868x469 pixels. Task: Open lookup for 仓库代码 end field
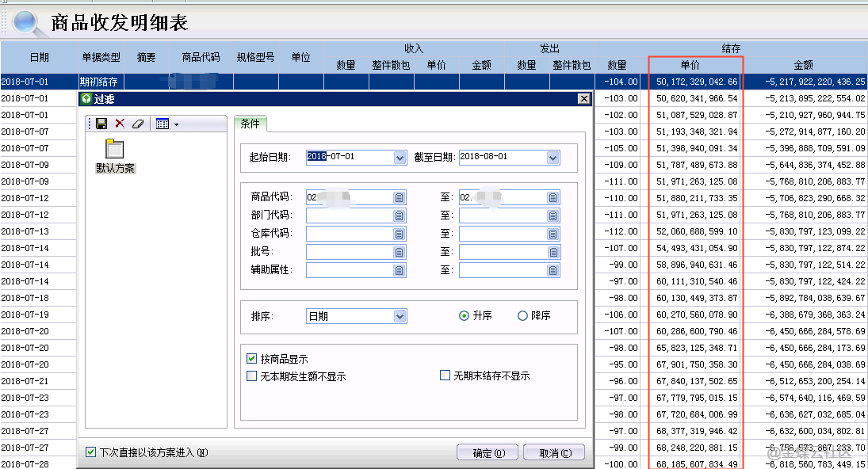tap(553, 234)
